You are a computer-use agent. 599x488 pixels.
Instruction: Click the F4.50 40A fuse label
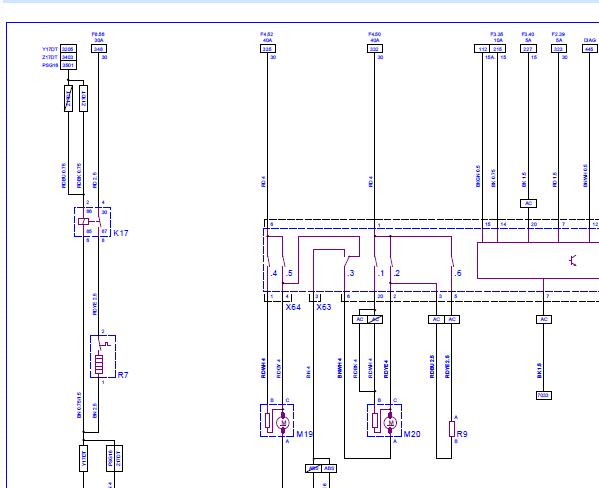coord(375,37)
